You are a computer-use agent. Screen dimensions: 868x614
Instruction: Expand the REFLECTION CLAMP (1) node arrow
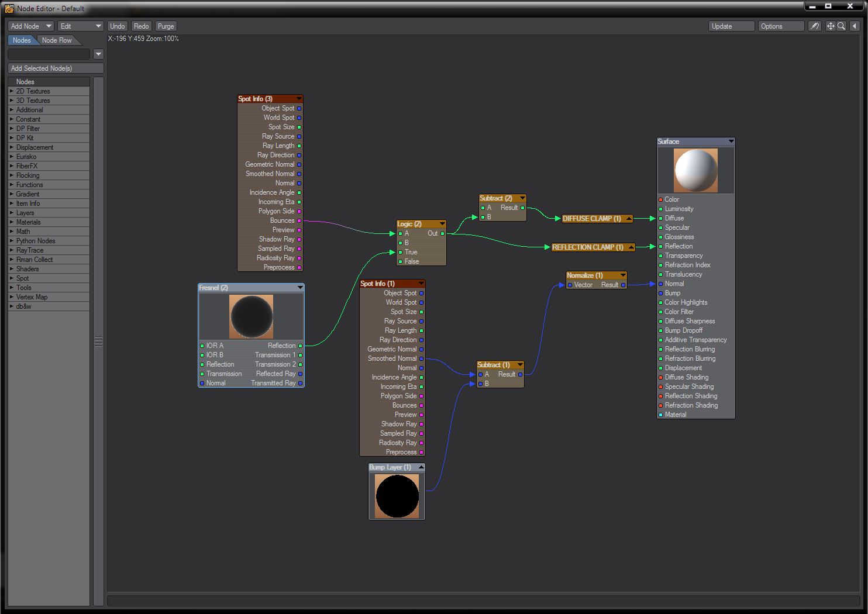pos(631,247)
